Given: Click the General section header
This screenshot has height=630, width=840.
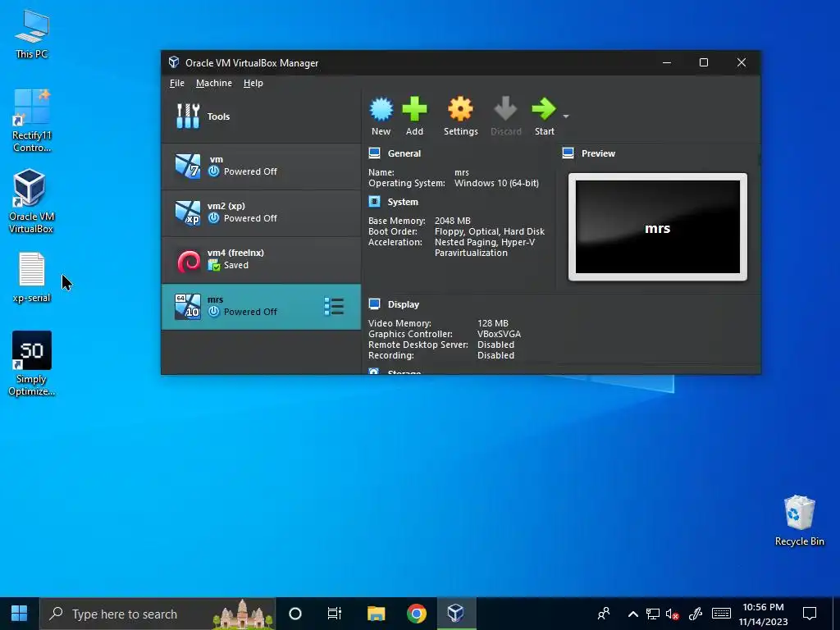Looking at the screenshot, I should click(404, 153).
